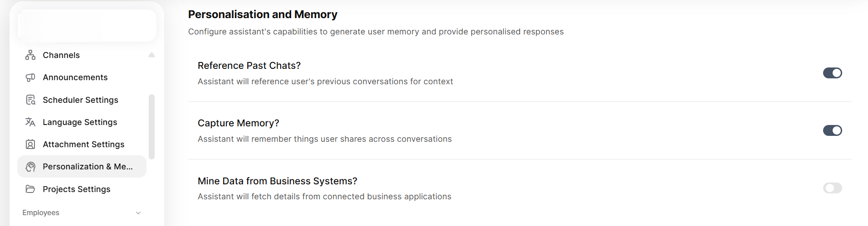This screenshot has height=226, width=868.
Task: Click the Announcements megaphone icon
Action: click(30, 77)
